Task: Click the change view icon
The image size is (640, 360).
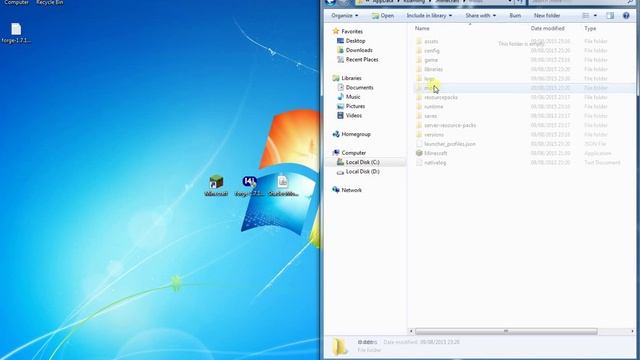Action: click(586, 16)
